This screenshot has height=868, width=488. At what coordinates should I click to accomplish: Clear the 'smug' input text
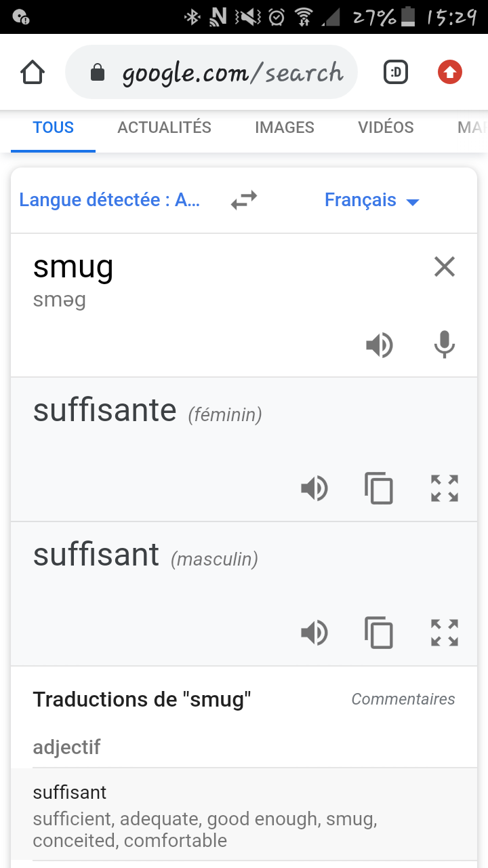[x=445, y=267]
